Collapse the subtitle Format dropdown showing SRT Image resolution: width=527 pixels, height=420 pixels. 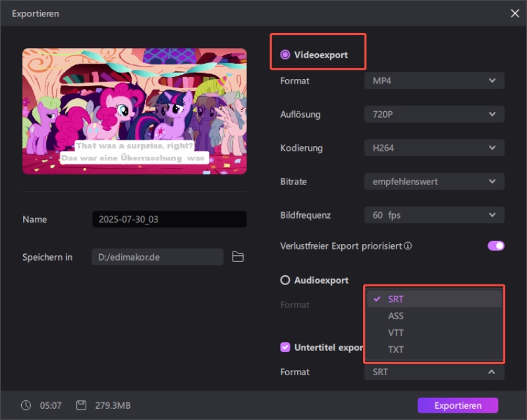tap(434, 372)
